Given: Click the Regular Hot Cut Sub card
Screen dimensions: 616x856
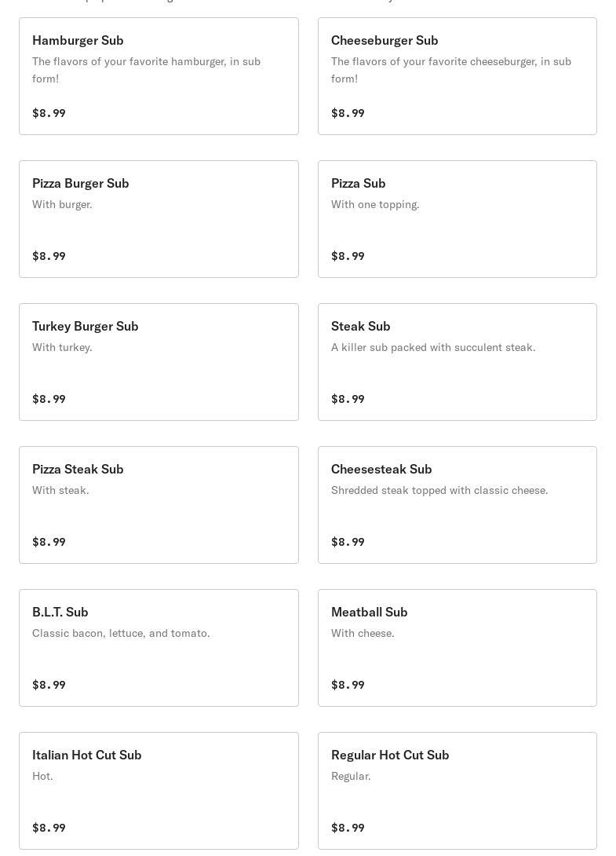Looking at the screenshot, I should click(457, 791).
